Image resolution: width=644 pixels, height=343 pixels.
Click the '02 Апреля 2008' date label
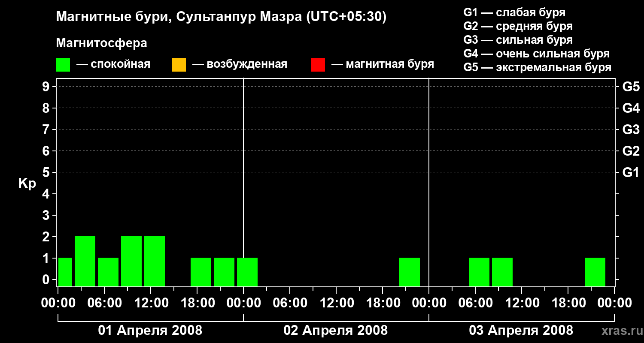[336, 330]
